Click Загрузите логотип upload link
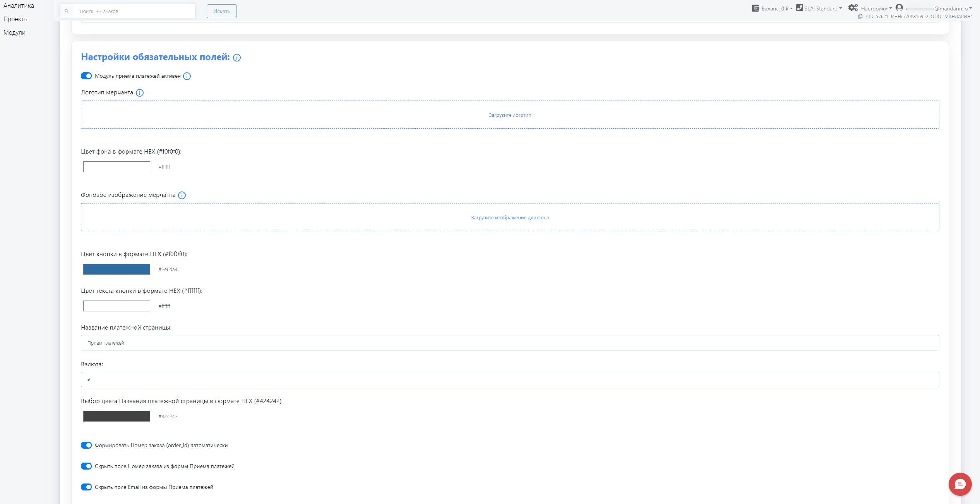The image size is (980, 504). click(x=510, y=115)
